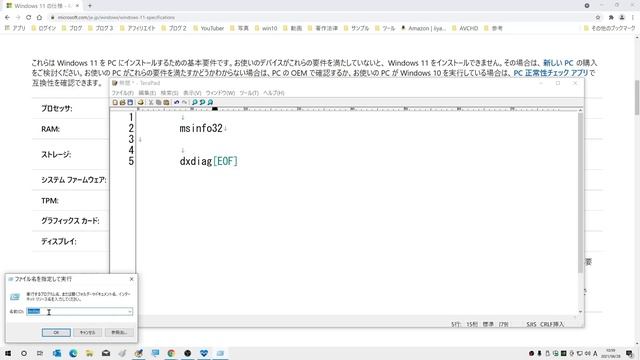This screenshot has height=360, width=640.
Task: Open a new Chrome tab with plus
Action: (x=90, y=6)
